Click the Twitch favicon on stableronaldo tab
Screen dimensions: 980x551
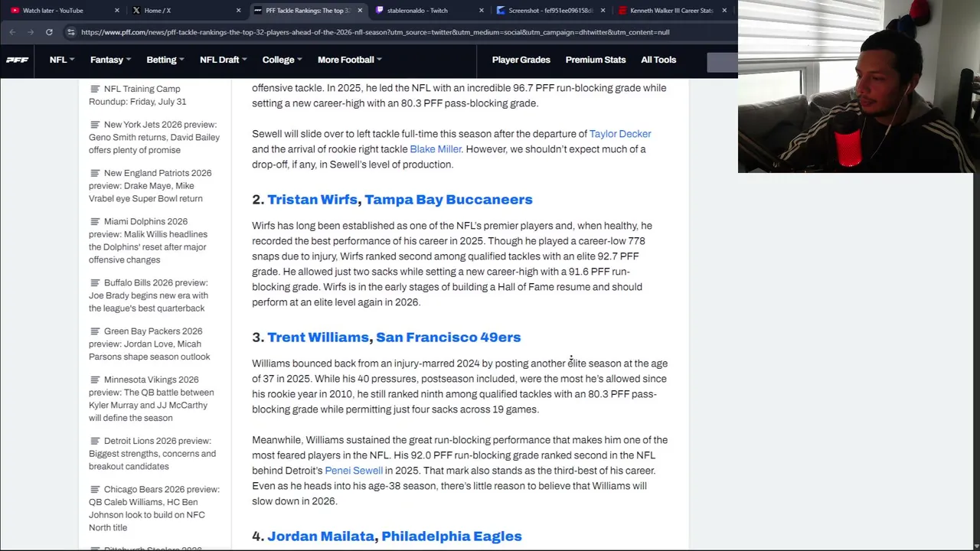379,11
